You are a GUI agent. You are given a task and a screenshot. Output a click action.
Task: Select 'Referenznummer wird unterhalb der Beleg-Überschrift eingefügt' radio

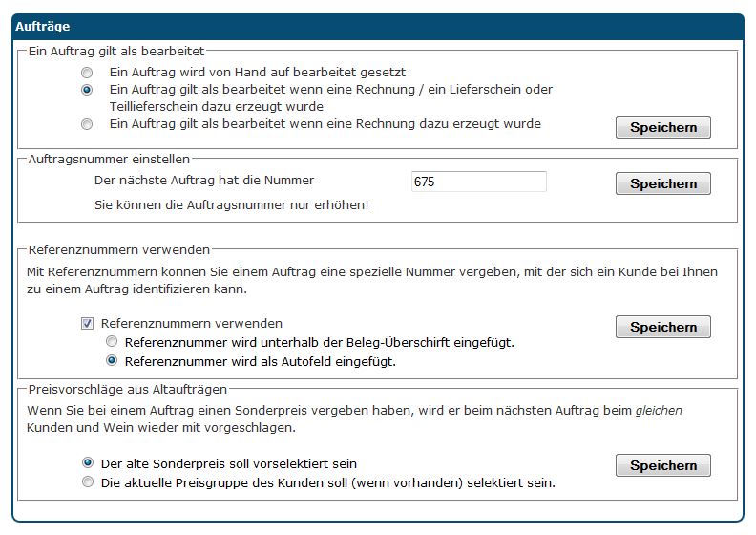coord(112,342)
